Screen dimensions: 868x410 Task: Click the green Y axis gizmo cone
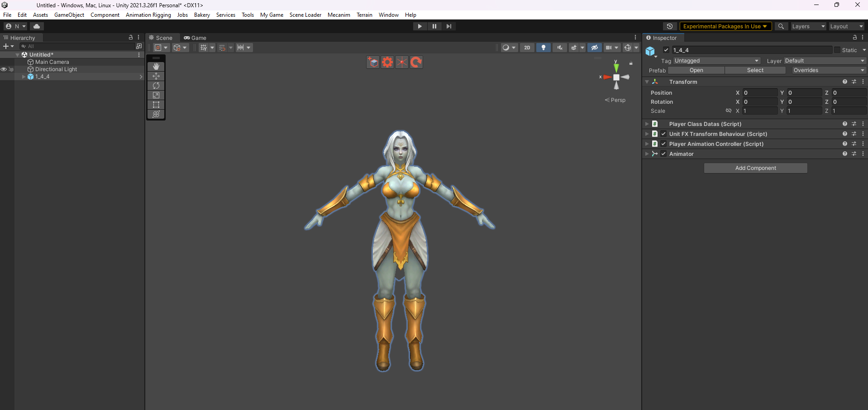[616, 68]
